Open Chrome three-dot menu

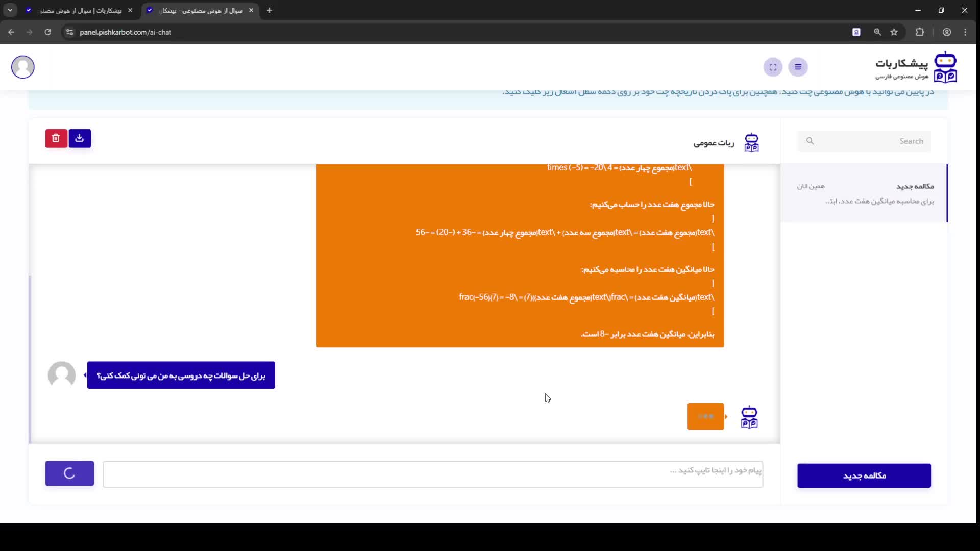[x=965, y=32]
